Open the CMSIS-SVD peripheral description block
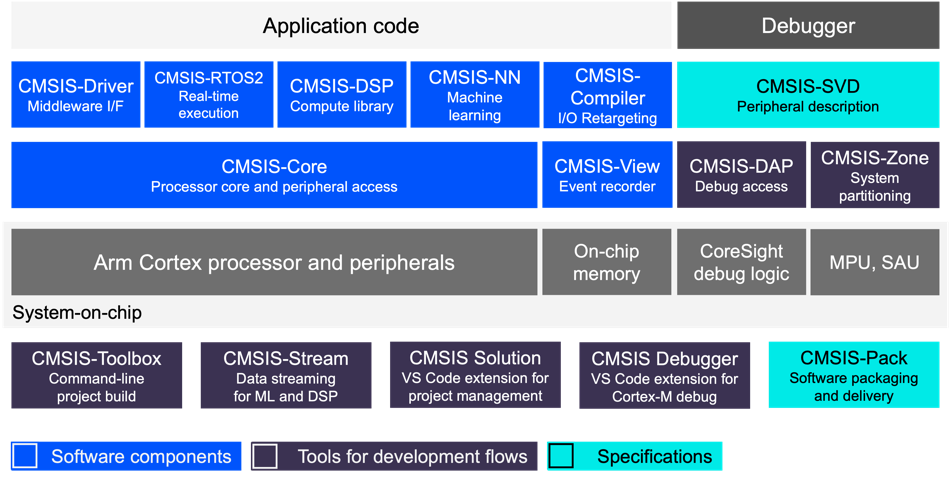This screenshot has width=950, height=479. (808, 95)
